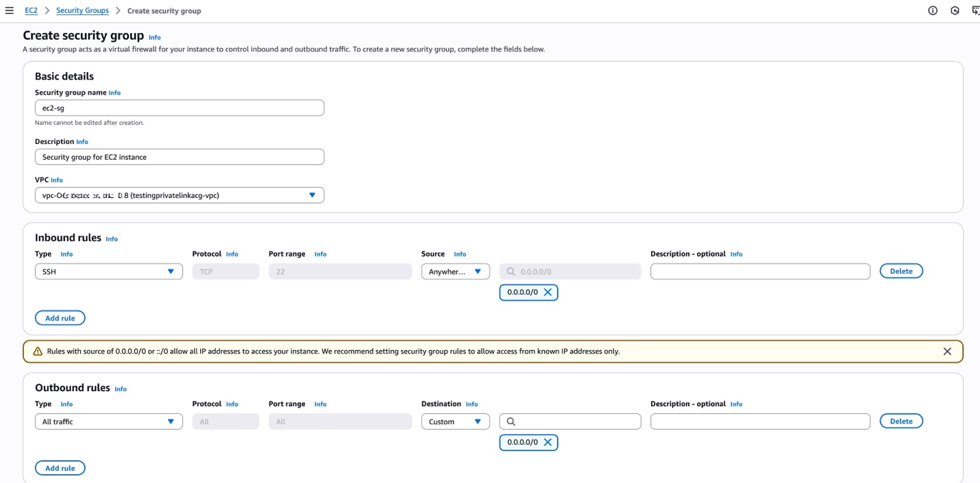Navigate to Security Groups breadcrumb link
The image size is (980, 483).
coord(82,11)
